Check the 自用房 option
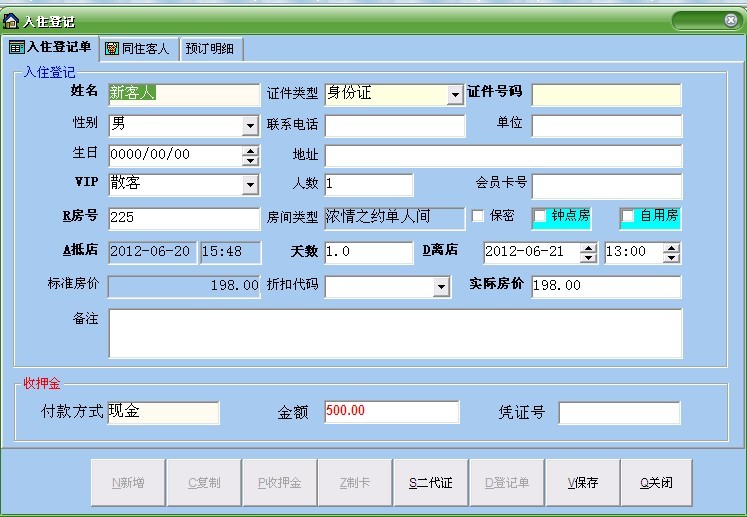This screenshot has width=747, height=517. point(628,216)
